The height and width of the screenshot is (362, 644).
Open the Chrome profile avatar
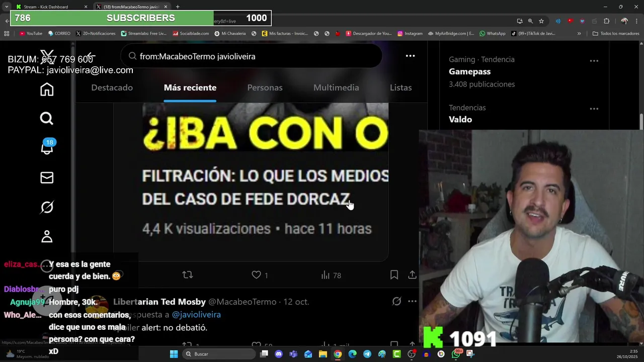[x=624, y=21]
